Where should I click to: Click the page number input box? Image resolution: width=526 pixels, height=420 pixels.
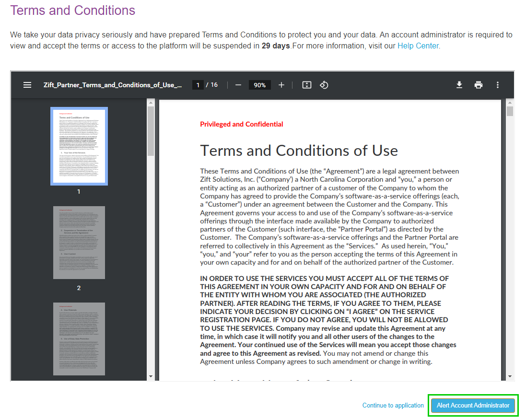(x=198, y=85)
